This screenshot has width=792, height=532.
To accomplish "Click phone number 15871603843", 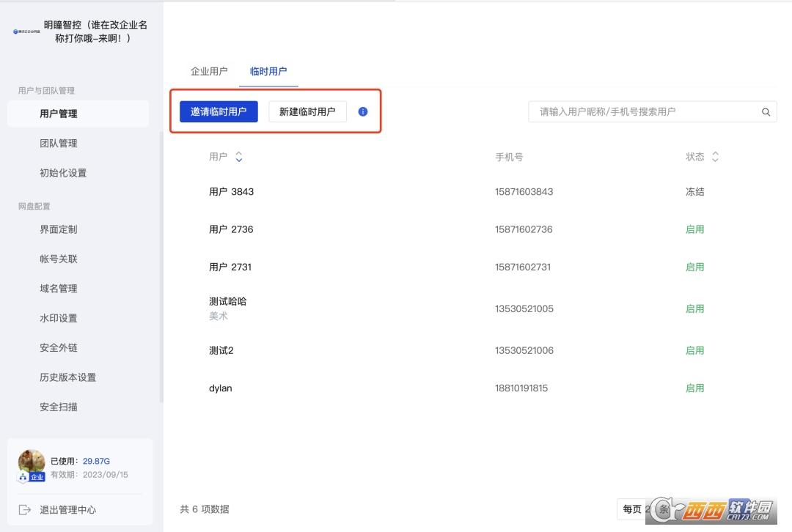I will tap(524, 192).
